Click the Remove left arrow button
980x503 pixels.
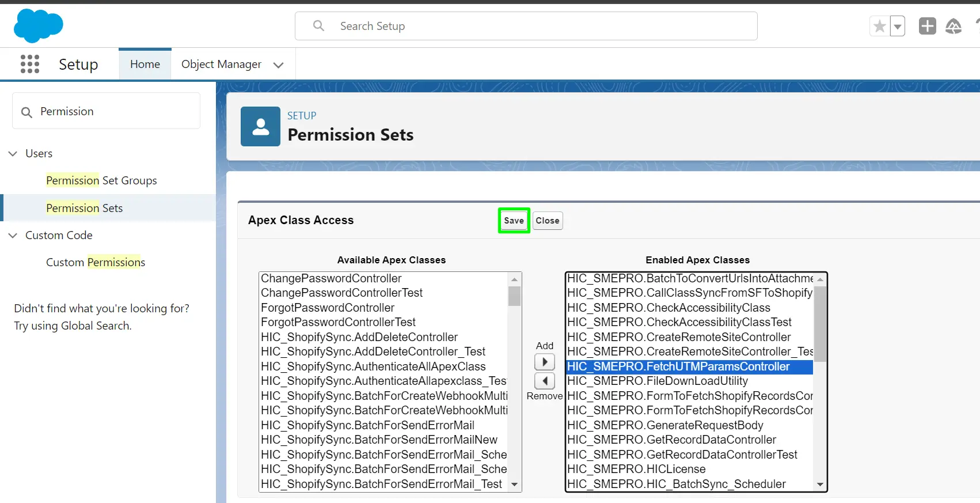545,381
